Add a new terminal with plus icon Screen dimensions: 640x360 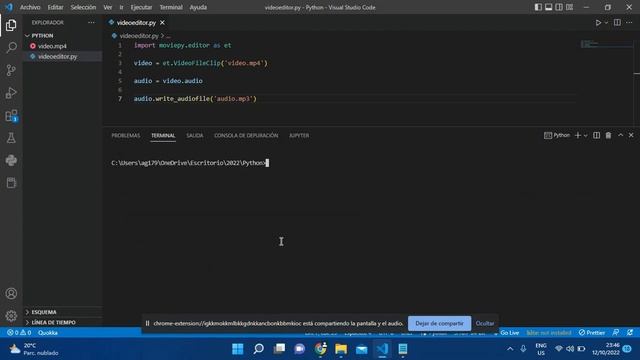(x=578, y=135)
